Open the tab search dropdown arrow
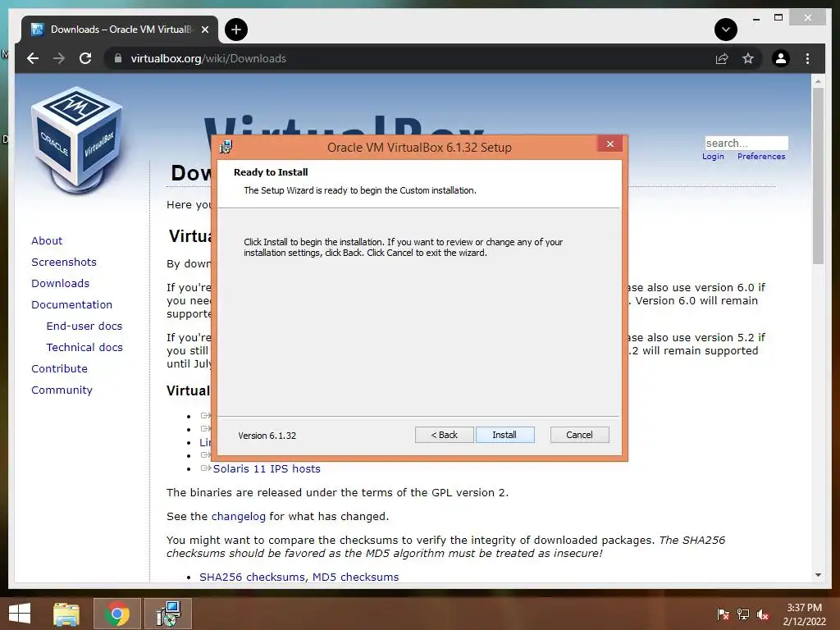This screenshot has height=630, width=840. [x=726, y=30]
